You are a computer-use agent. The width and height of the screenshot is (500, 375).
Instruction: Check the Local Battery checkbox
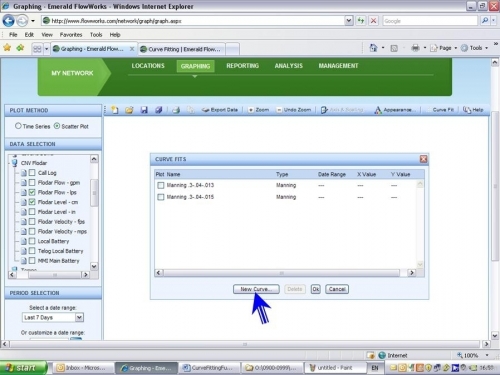(x=32, y=241)
